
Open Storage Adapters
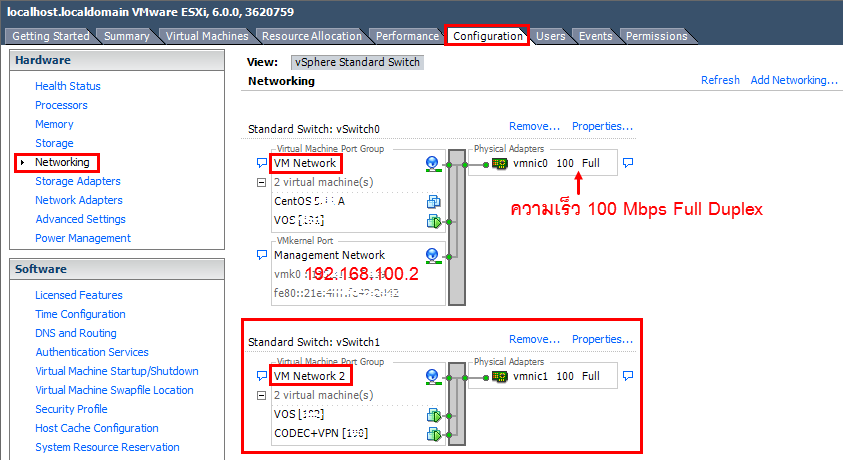pos(78,181)
